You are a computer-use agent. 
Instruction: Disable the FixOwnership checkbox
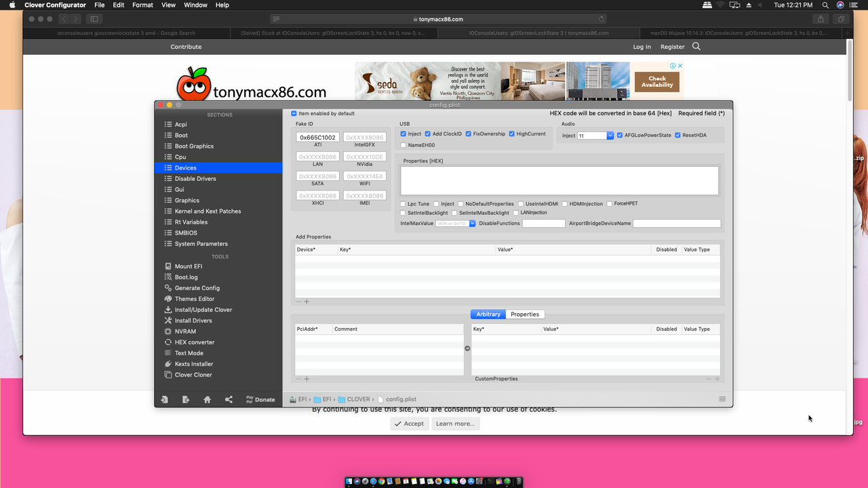point(468,134)
